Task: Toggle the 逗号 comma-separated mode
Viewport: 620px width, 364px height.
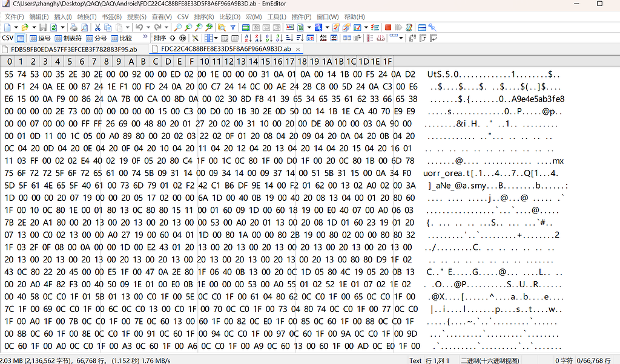Action: click(40, 38)
